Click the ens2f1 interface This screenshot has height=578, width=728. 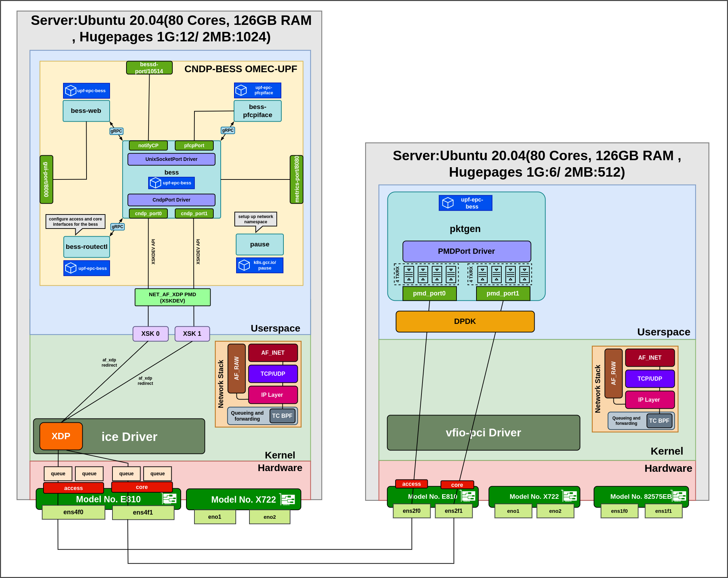click(454, 511)
